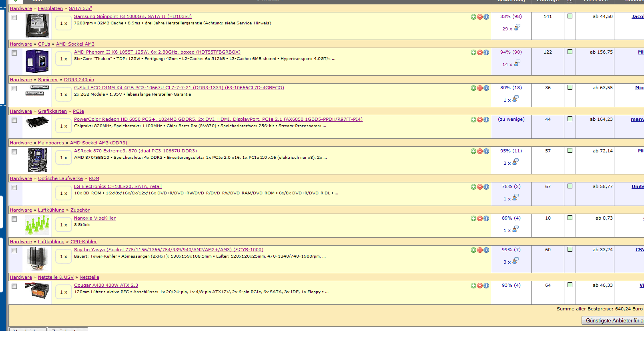Click the Samsung hard drive thumbnail

[37, 26]
